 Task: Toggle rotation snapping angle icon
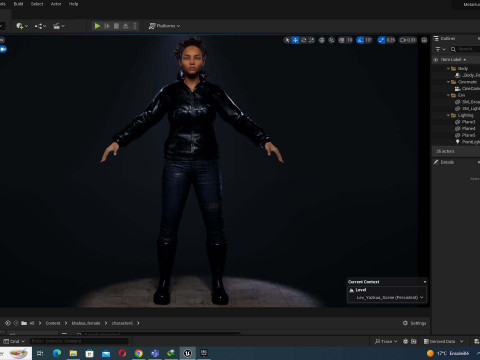click(360, 40)
